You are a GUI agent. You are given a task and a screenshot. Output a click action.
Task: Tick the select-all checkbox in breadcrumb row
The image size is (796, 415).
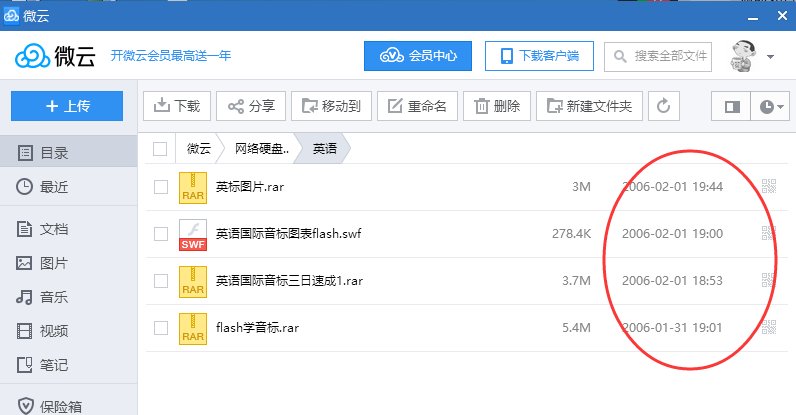(160, 149)
